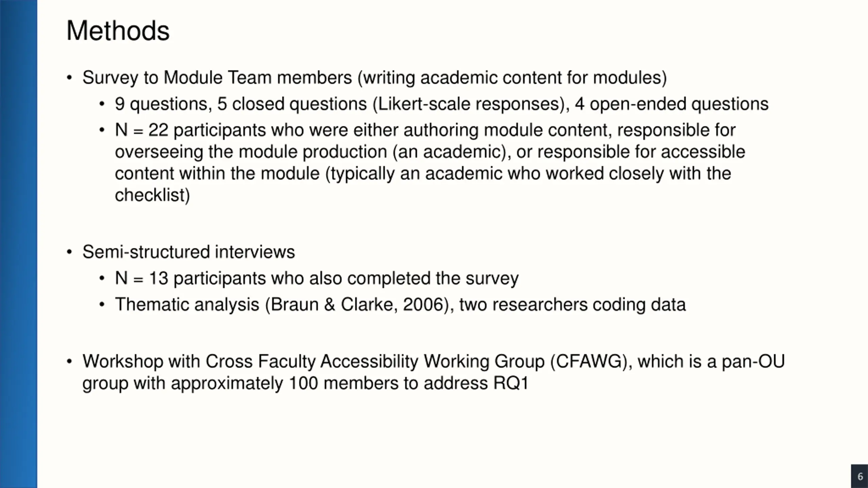This screenshot has height=488, width=868.
Task: Select the 'Survey to Module Team members' bullet
Action: coord(374,78)
